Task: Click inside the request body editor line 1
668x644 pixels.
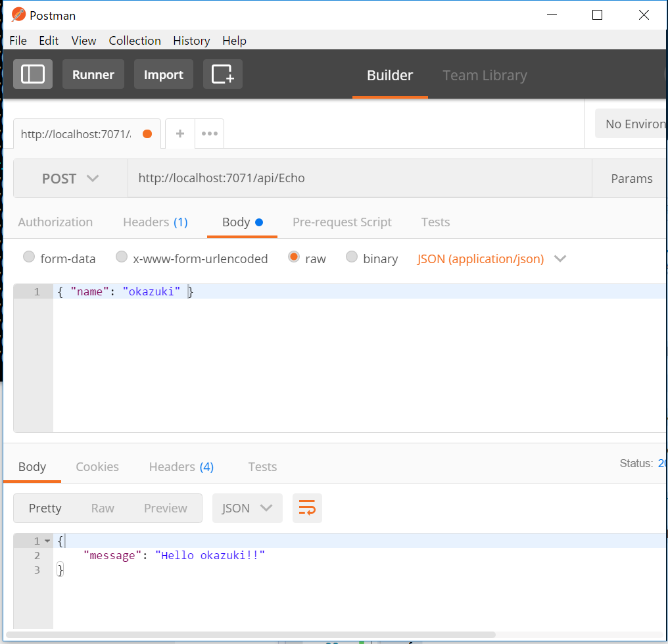Action: pyautogui.click(x=360, y=291)
